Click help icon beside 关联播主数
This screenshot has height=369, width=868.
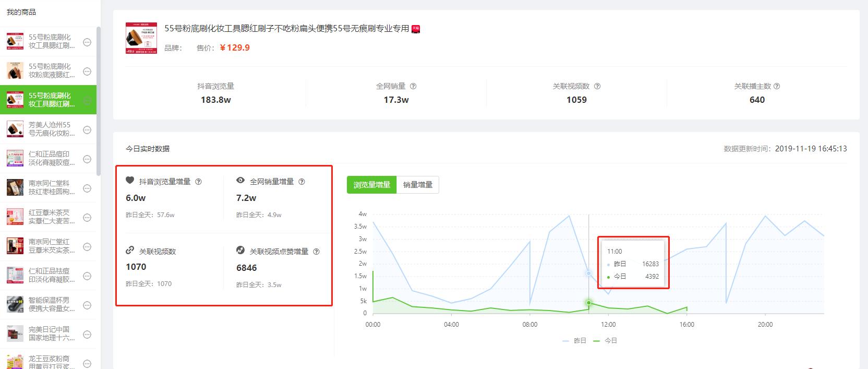coord(777,86)
